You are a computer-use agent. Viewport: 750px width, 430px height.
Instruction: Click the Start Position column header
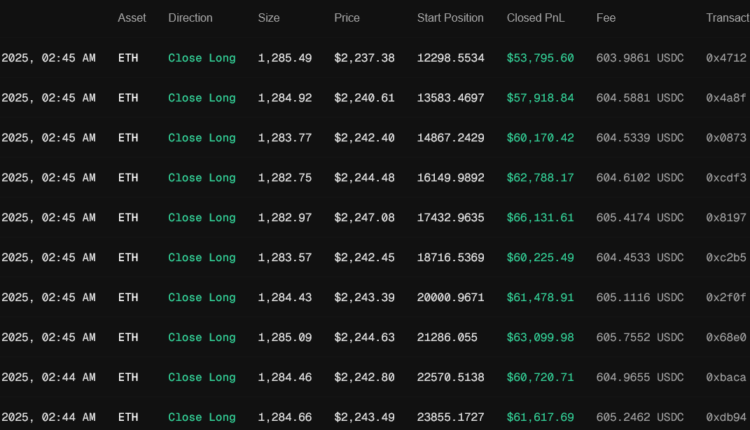click(450, 18)
